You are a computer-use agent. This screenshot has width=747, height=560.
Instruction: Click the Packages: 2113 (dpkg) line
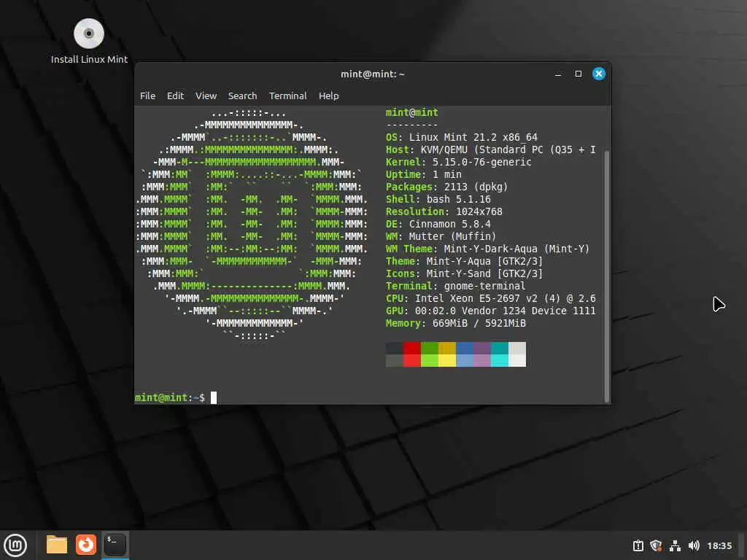pyautogui.click(x=447, y=187)
